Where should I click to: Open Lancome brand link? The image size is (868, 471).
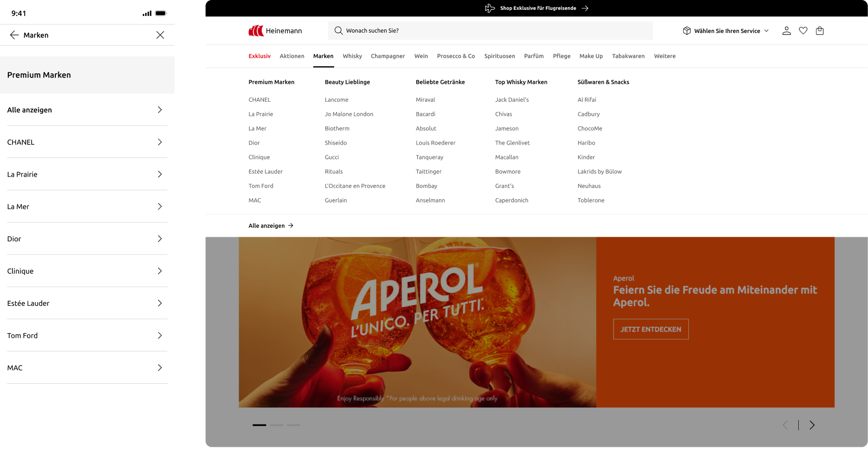pyautogui.click(x=337, y=100)
